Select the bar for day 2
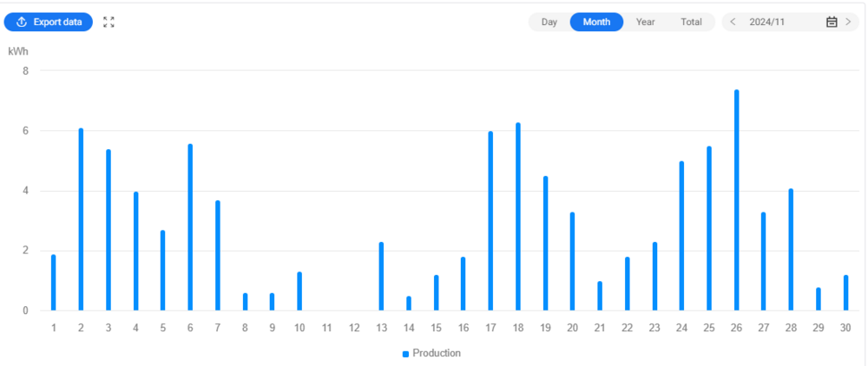868x366 pixels. click(81, 219)
